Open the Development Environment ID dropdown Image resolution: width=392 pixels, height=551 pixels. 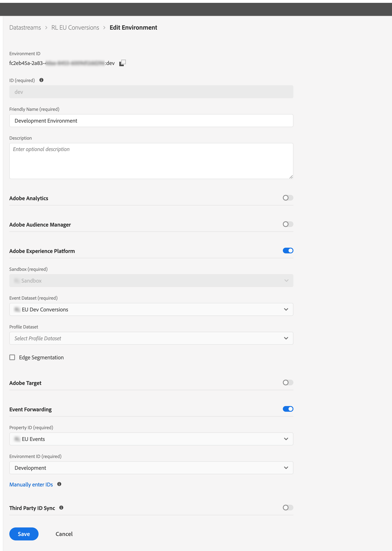pyautogui.click(x=151, y=468)
